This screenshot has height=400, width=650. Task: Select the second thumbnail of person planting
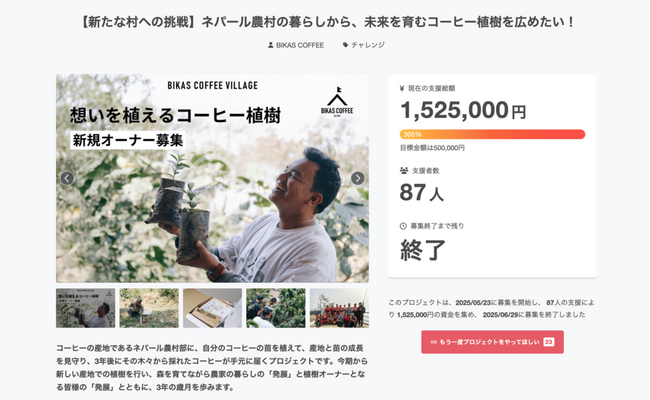pos(149,308)
